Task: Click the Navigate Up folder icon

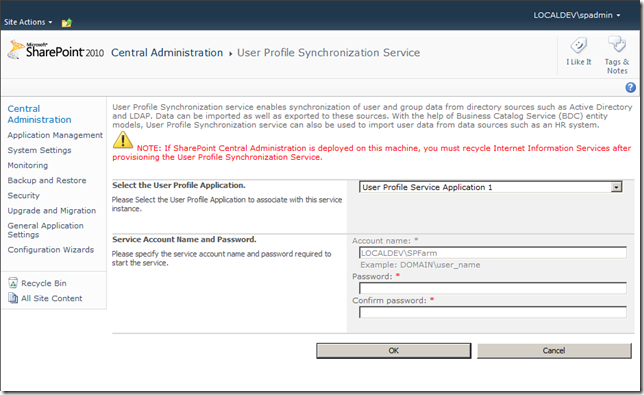Action: [x=67, y=23]
